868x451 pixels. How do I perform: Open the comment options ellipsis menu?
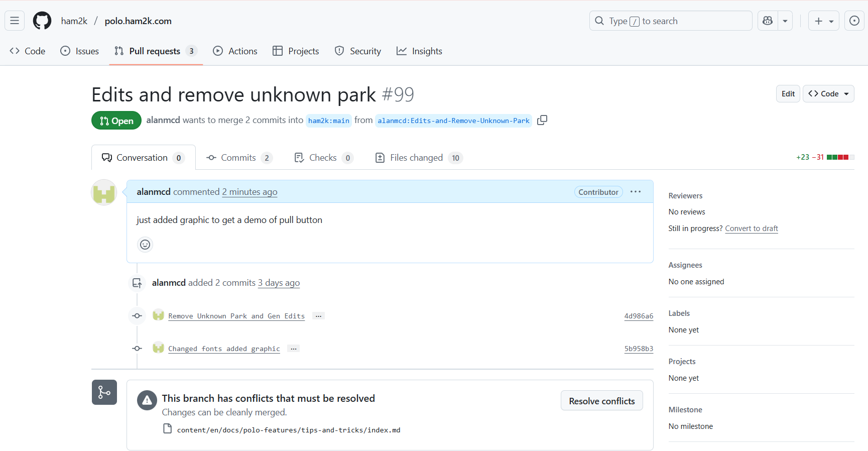click(635, 192)
